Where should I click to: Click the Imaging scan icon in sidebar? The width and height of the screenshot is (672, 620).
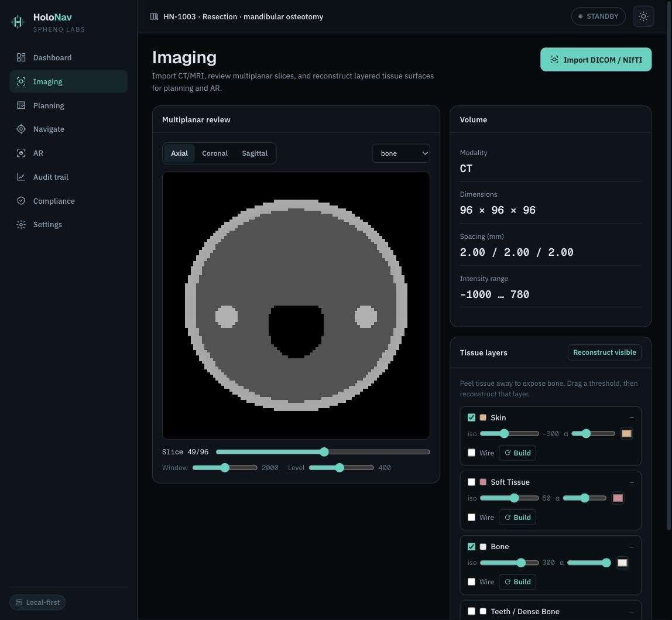[x=21, y=81]
